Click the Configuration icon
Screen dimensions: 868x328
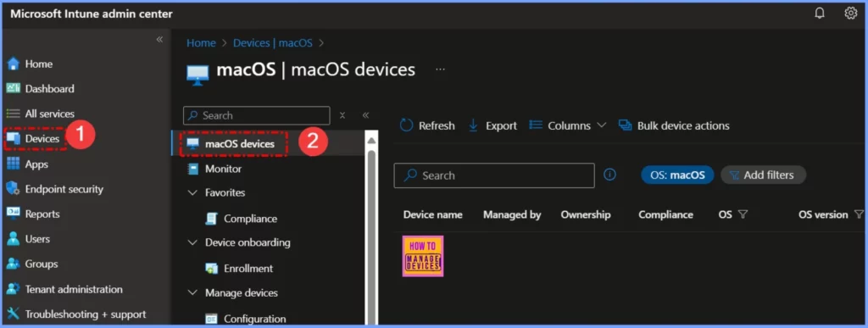[x=211, y=320]
